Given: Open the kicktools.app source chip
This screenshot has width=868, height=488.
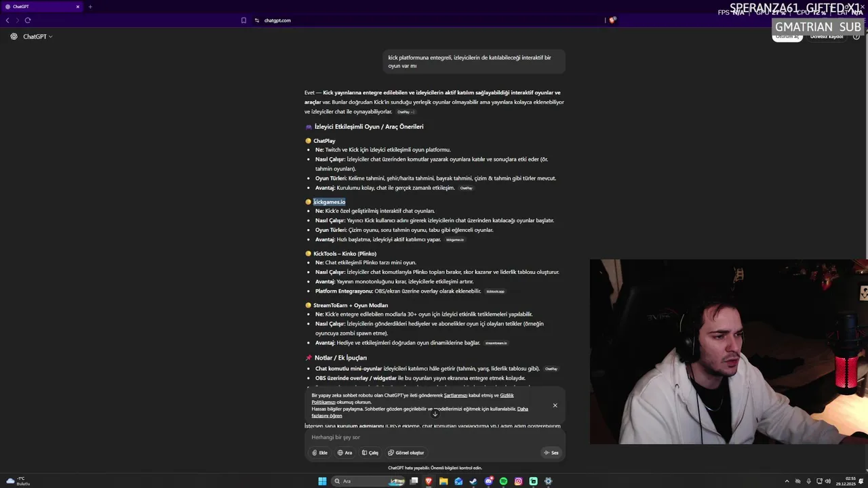Looking at the screenshot, I should (x=496, y=291).
